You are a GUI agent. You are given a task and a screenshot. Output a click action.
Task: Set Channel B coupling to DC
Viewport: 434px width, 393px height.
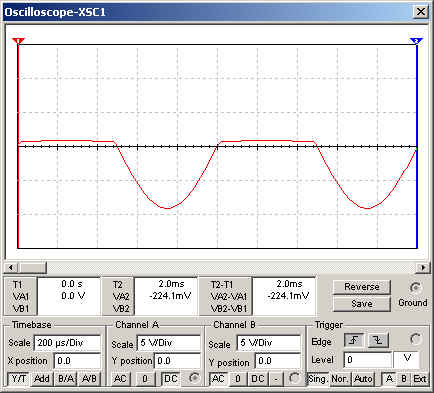coord(258,379)
